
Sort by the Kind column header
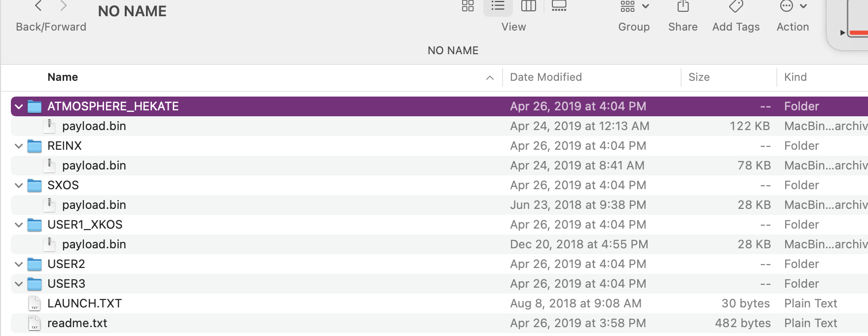[796, 77]
